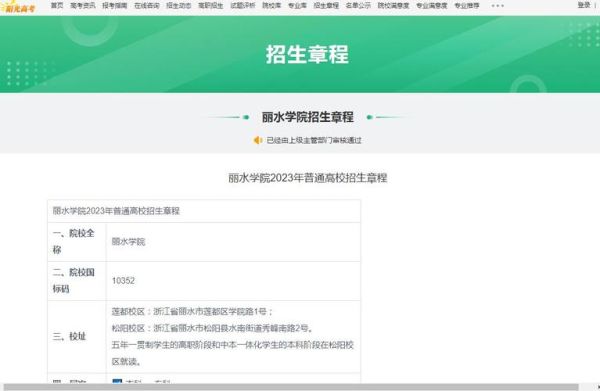Select 招生章程 in the top navigation
This screenshot has width=600, height=391.
[x=326, y=5]
